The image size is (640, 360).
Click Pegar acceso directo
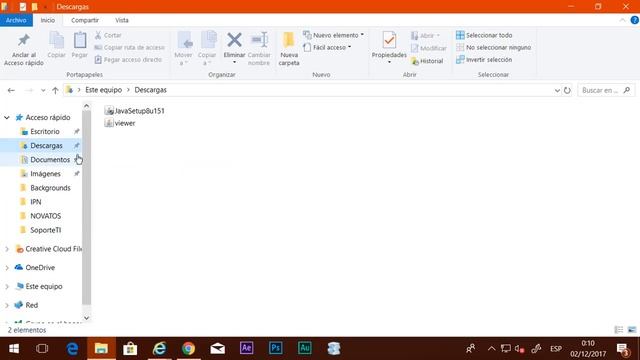[128, 60]
